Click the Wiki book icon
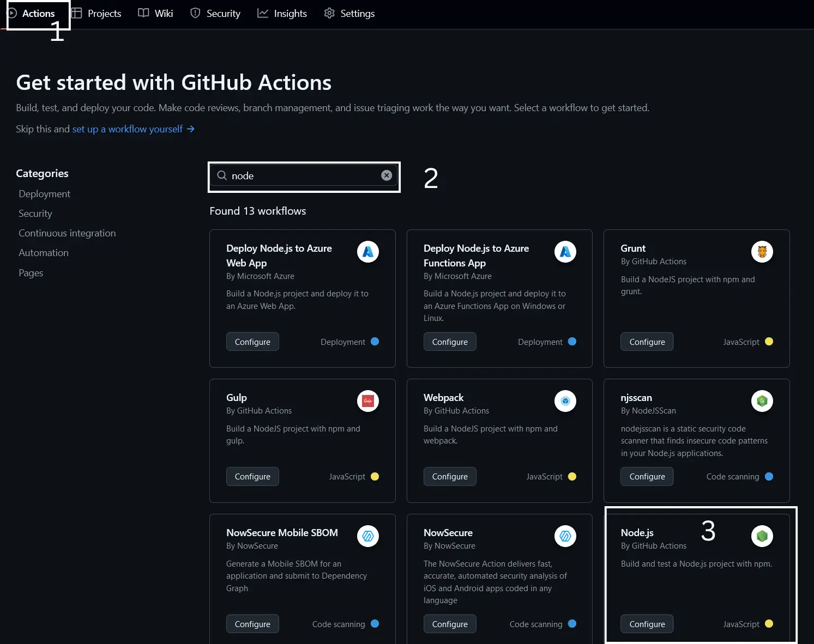Screen dimensions: 814x644 pyautogui.click(x=143, y=13)
